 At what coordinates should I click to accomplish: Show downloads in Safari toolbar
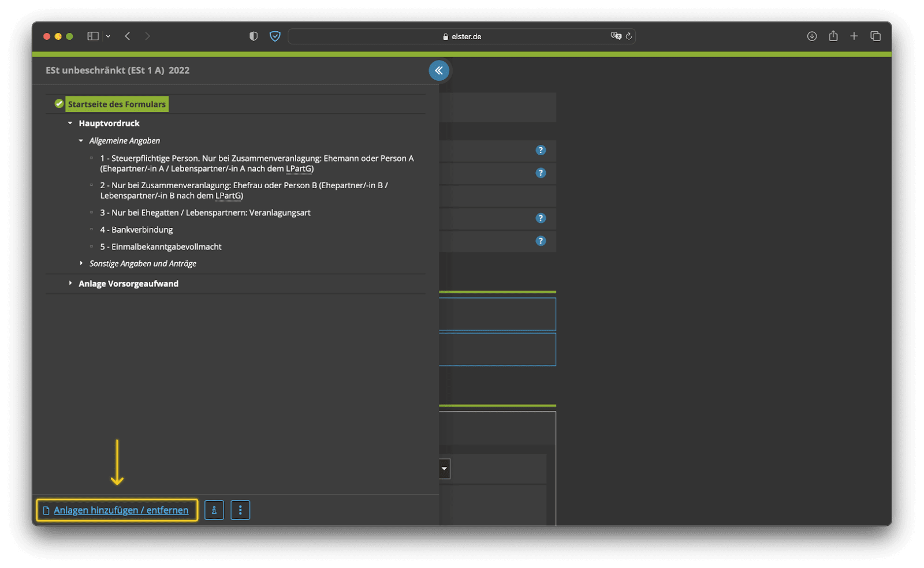(x=812, y=36)
